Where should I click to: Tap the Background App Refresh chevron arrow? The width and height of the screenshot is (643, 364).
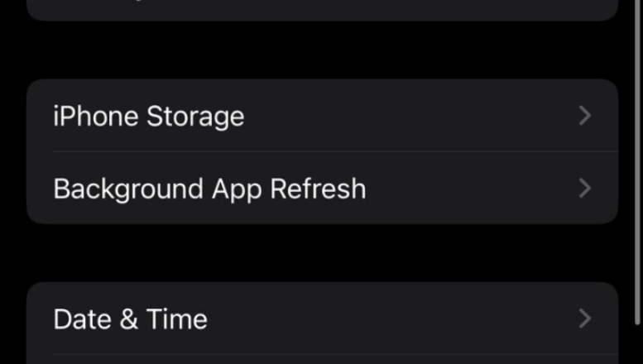[x=585, y=189]
